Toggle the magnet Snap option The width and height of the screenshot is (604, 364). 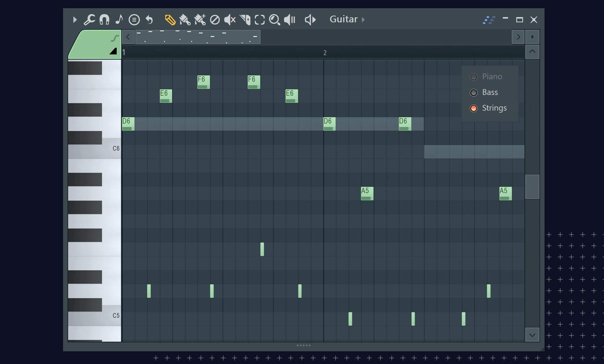pos(104,20)
